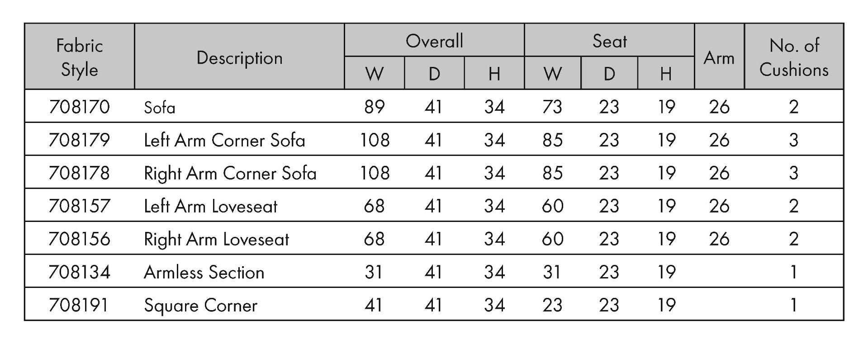Select seat width 73 in Sofa row

pos(552,107)
